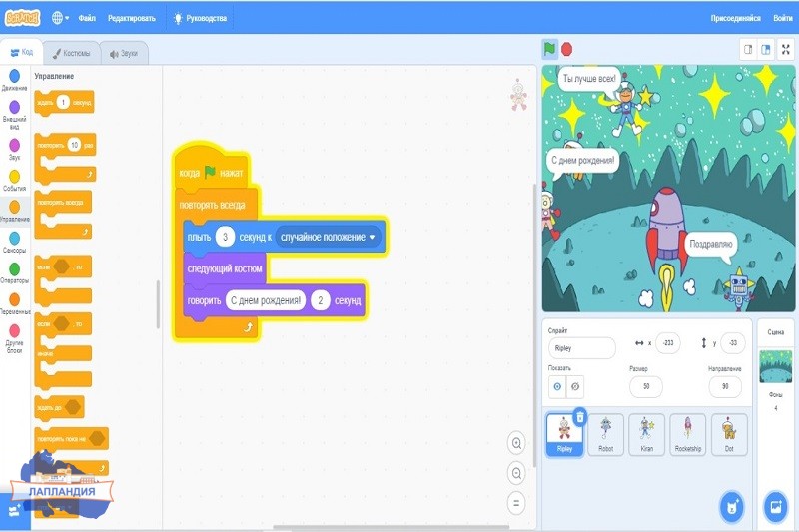Open the globe language menu
799x532 pixels.
60,18
